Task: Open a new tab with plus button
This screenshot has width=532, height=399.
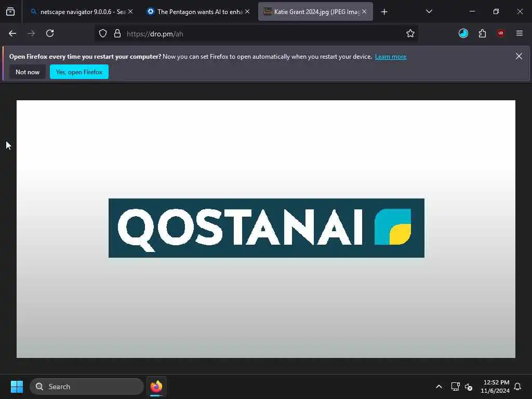Action: click(x=384, y=12)
